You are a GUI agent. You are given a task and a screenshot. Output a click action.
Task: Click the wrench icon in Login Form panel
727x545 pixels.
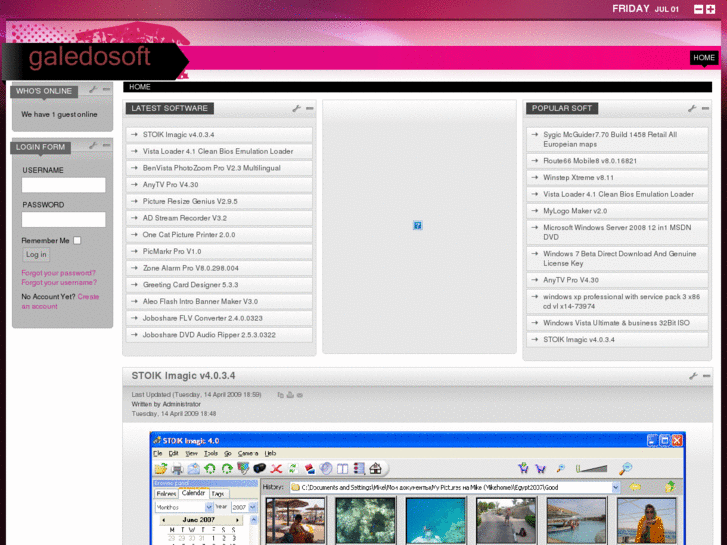pyautogui.click(x=93, y=146)
